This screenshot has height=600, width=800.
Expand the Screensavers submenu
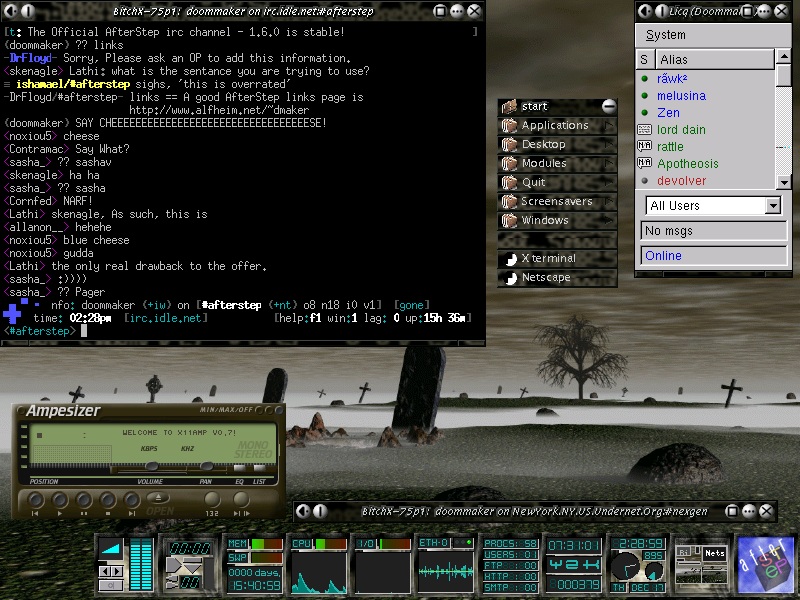pyautogui.click(x=555, y=202)
